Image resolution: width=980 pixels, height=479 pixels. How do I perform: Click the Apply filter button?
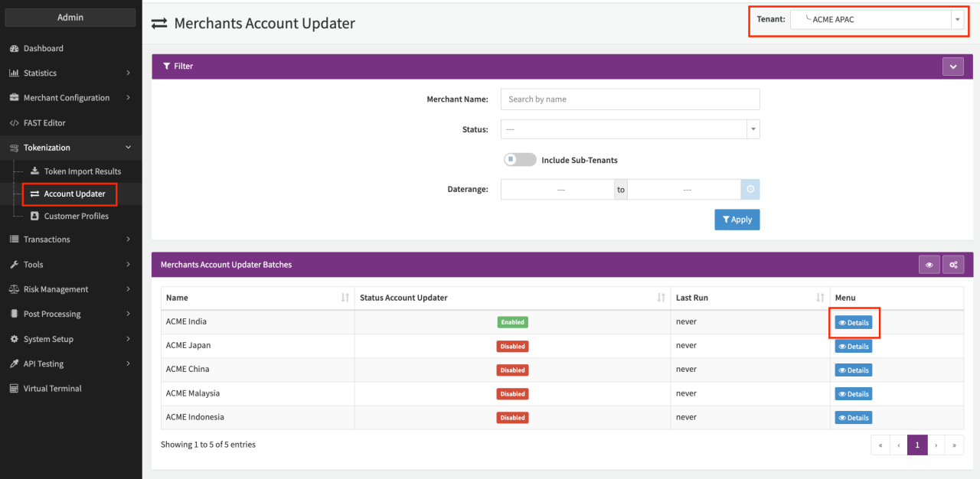(737, 220)
